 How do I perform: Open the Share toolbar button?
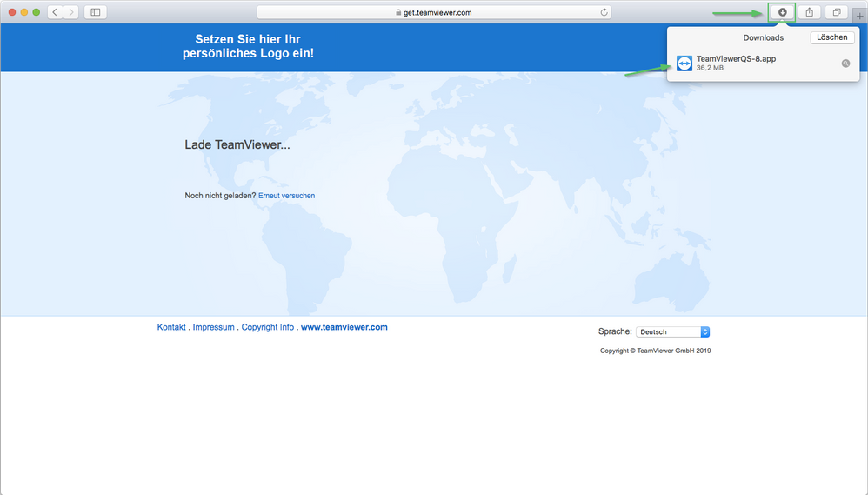pyautogui.click(x=810, y=12)
